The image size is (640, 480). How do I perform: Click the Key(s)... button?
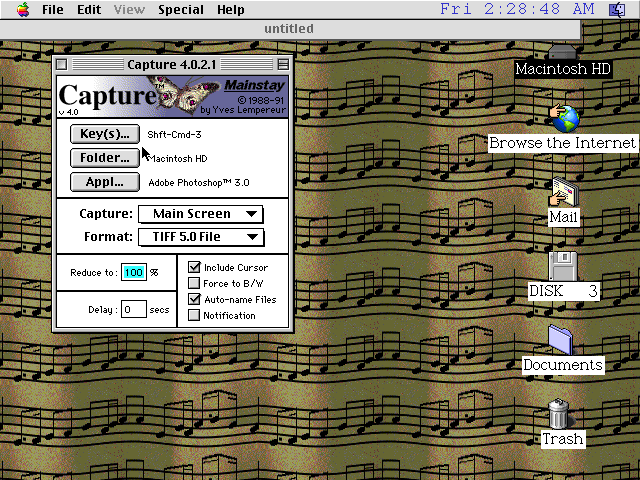[105, 134]
